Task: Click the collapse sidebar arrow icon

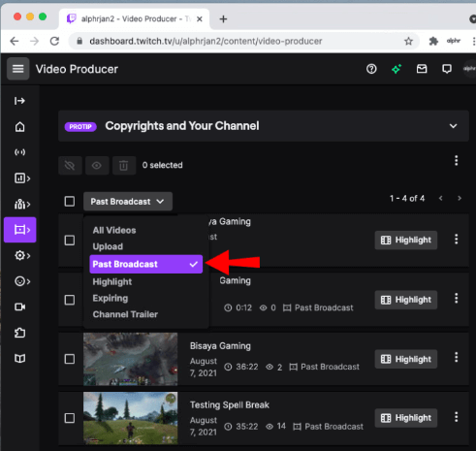Action: pyautogui.click(x=19, y=101)
